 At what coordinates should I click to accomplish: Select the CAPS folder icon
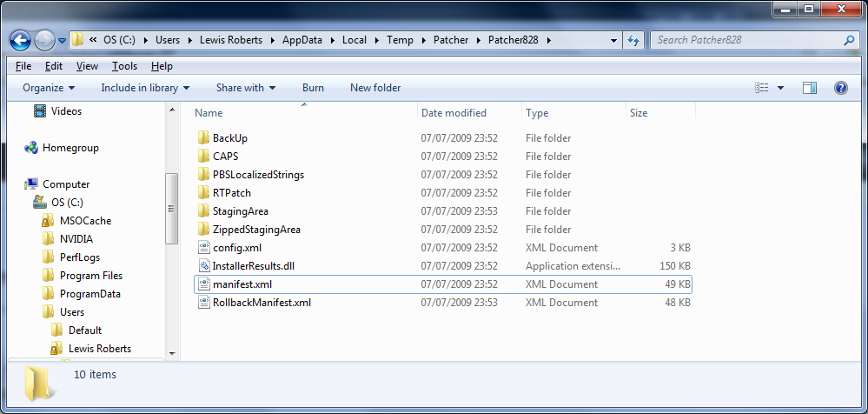click(x=203, y=156)
